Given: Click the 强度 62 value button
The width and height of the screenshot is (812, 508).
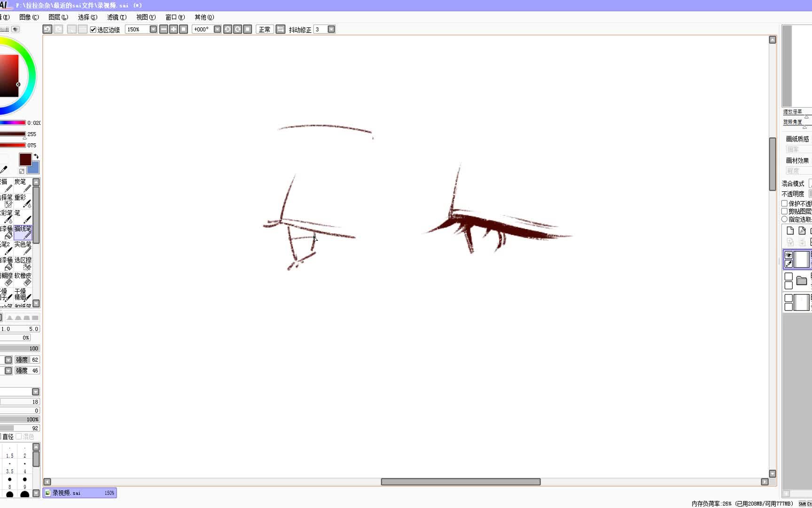Looking at the screenshot, I should pyautogui.click(x=27, y=360).
